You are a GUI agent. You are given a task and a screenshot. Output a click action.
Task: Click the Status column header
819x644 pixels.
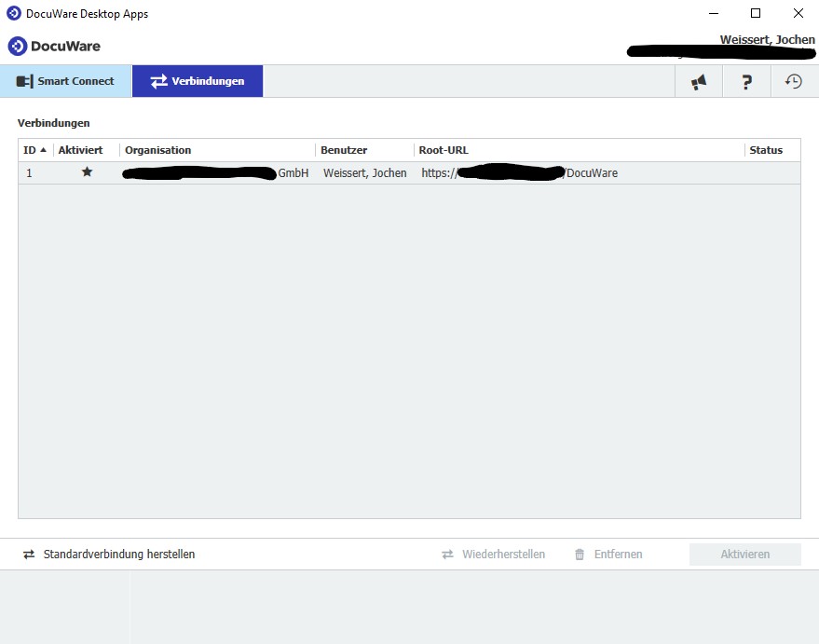point(766,150)
